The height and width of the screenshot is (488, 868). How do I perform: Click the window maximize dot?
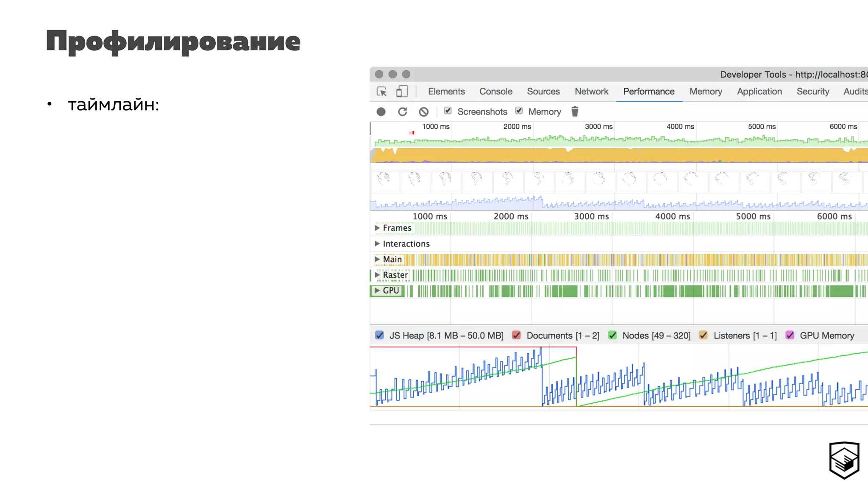pos(406,74)
